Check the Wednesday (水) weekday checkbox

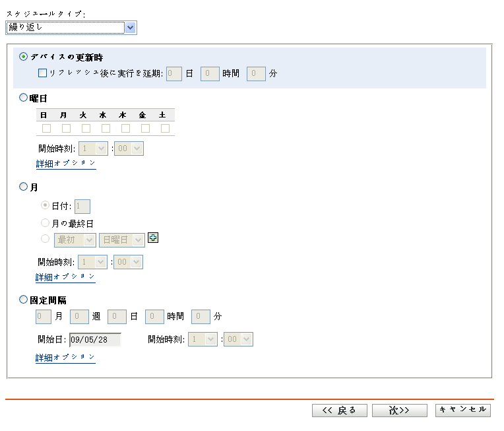tap(106, 128)
